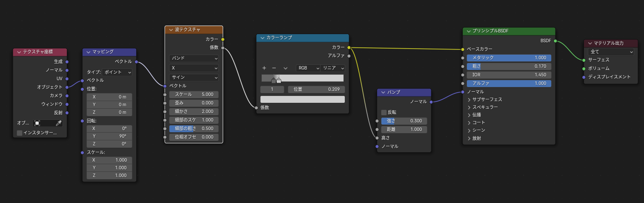Remove a color stop with the minus icon
This screenshot has height=203, width=644.
point(274,68)
